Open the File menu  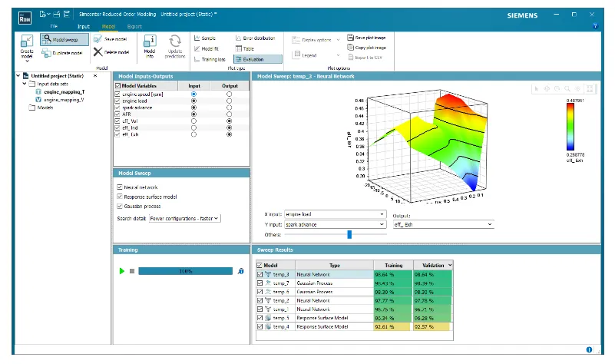point(54,26)
